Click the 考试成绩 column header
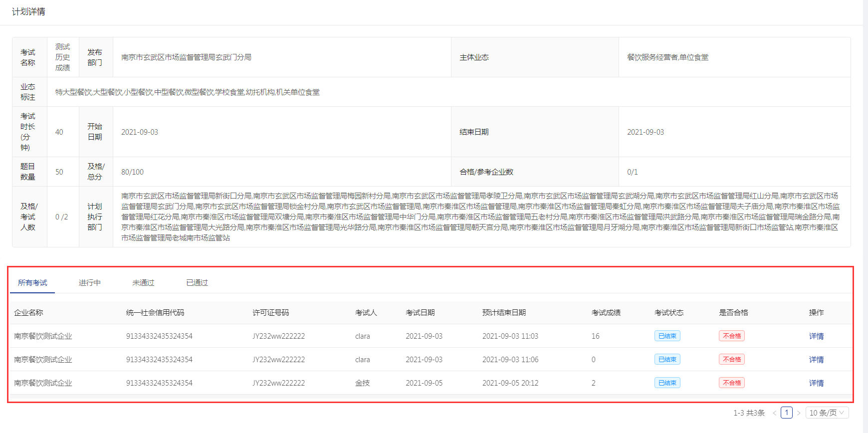The image size is (868, 433). click(606, 313)
